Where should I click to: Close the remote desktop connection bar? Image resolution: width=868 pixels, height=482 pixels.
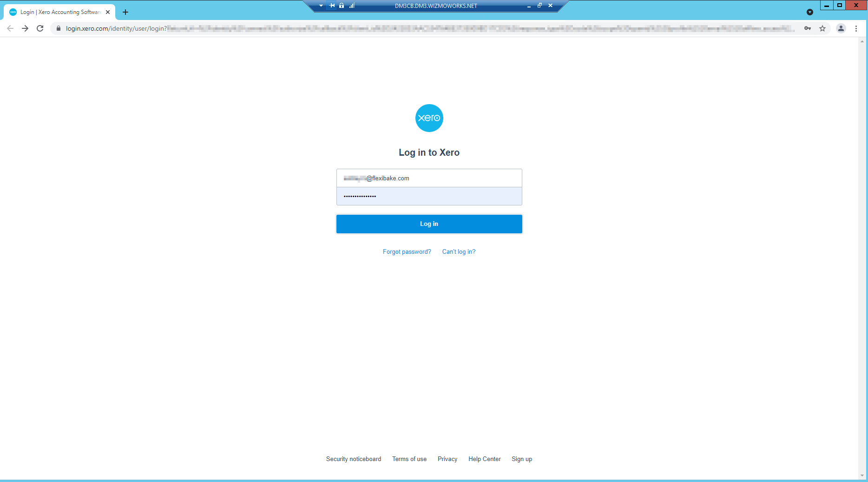coord(550,6)
